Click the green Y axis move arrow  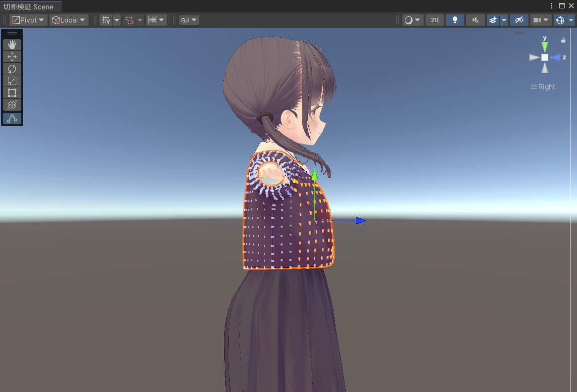click(314, 175)
